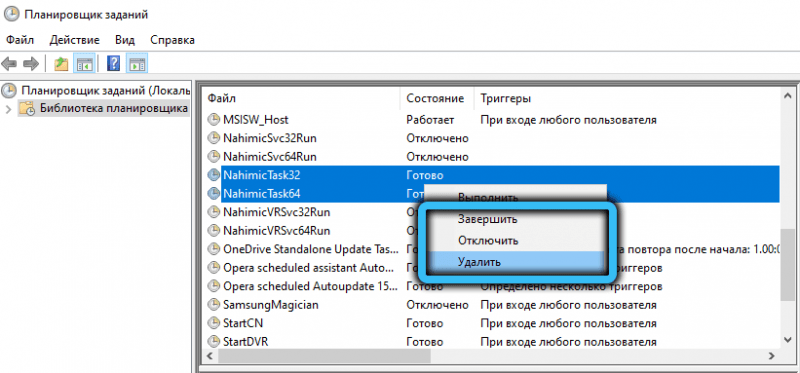Click the vertical scrollbar down arrow

[x=788, y=339]
